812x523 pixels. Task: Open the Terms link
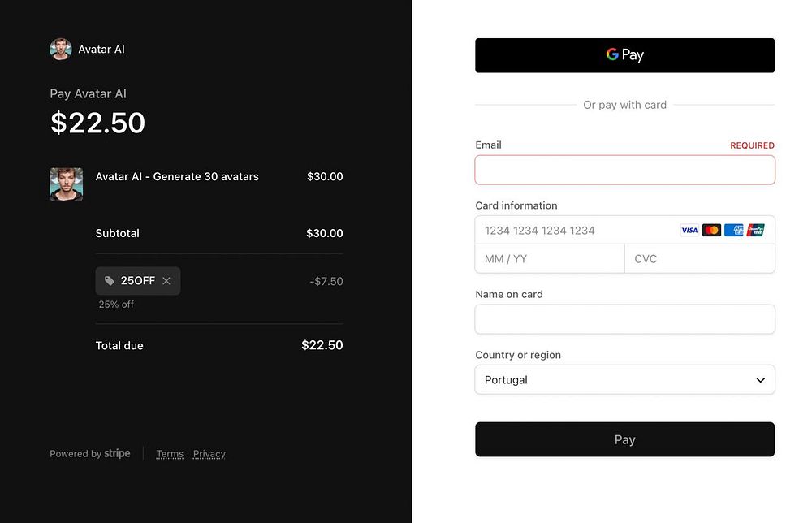(x=170, y=454)
